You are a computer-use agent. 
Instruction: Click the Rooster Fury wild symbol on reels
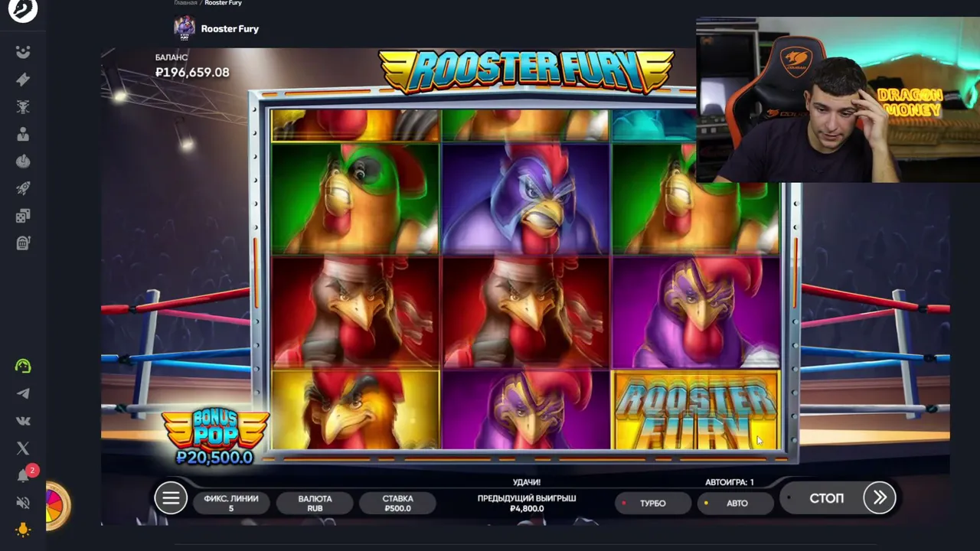click(x=695, y=409)
